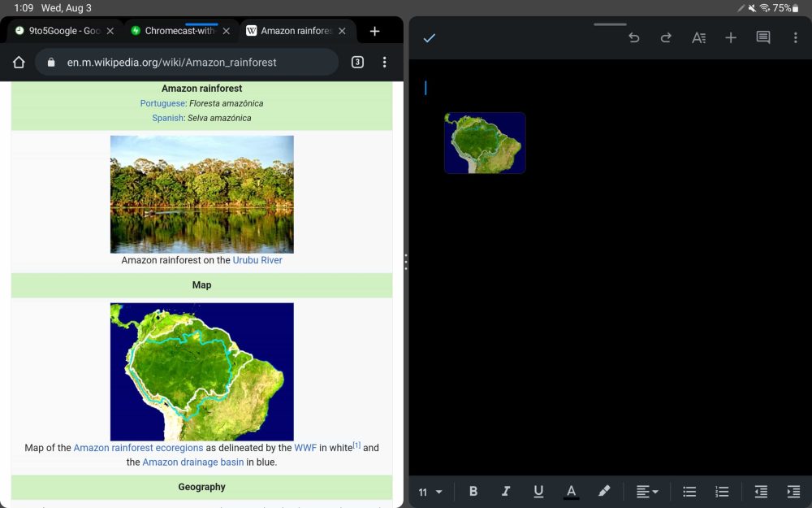Open the Urubu River link

point(257,260)
